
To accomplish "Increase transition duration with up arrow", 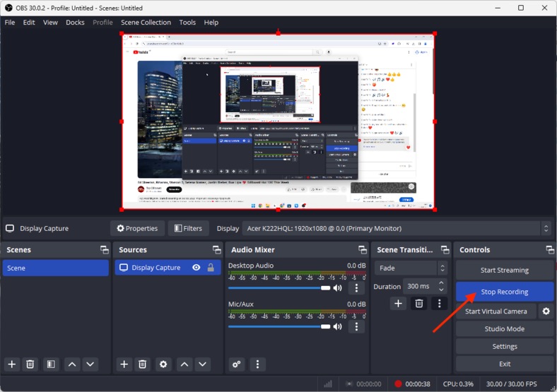I will click(441, 283).
